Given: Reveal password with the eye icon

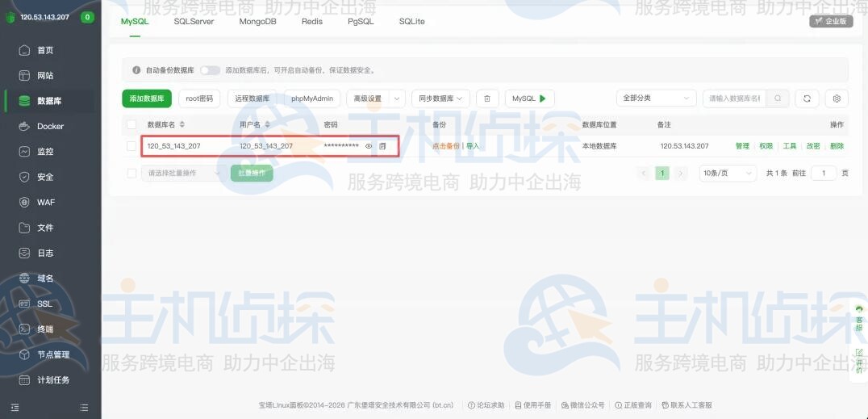Looking at the screenshot, I should (369, 146).
